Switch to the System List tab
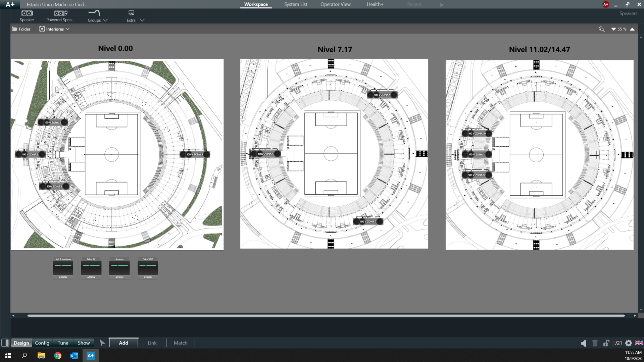 click(295, 4)
